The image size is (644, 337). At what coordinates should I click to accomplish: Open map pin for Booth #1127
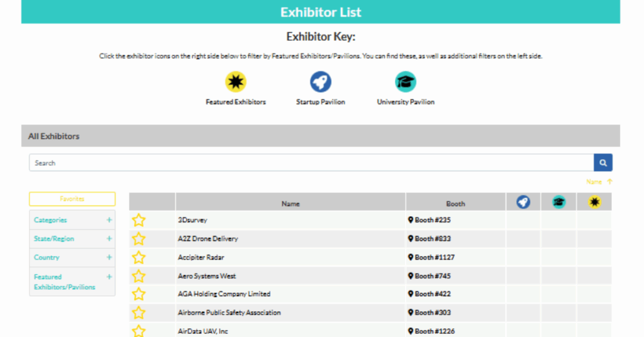coord(410,257)
